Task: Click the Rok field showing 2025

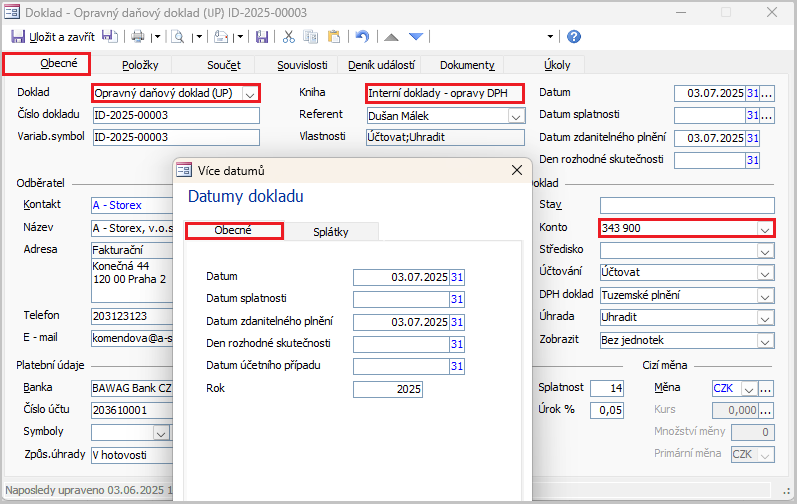Action: point(388,389)
